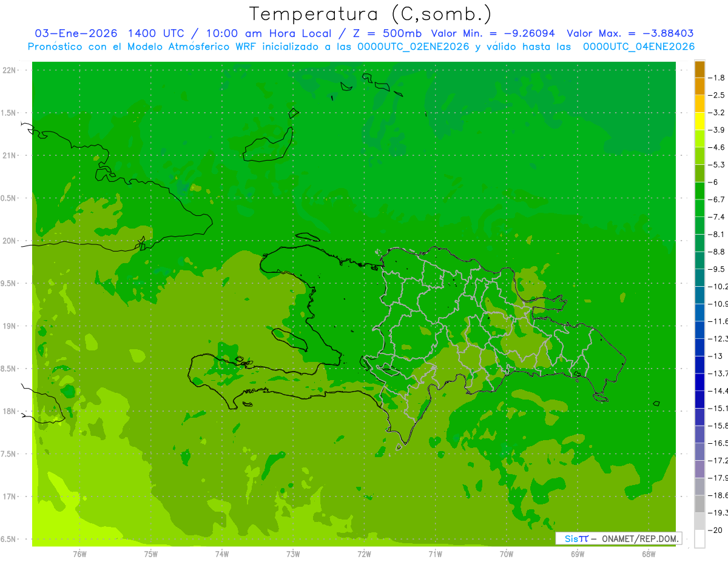Click the '-8.8' colorbar value
This screenshot has height=562, width=728.
pos(716,252)
